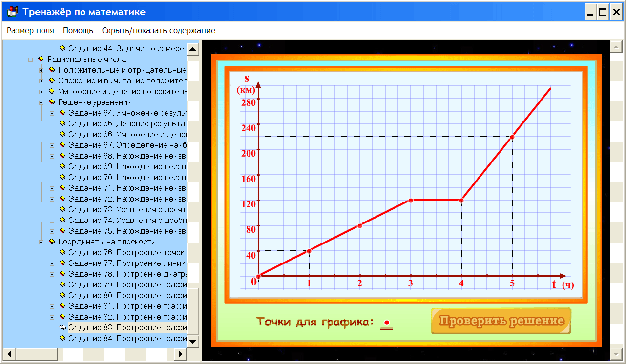Click the book icon of Рациональные числа
Image resolution: width=626 pixels, height=364 pixels.
pyautogui.click(x=41, y=59)
